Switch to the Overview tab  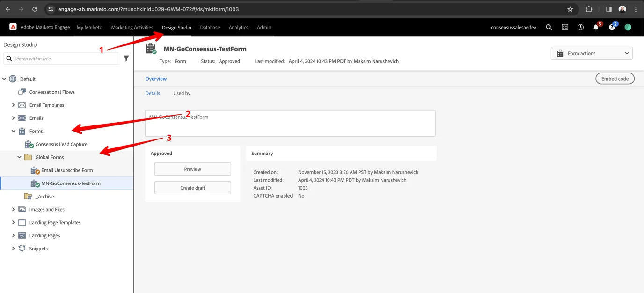pyautogui.click(x=156, y=79)
